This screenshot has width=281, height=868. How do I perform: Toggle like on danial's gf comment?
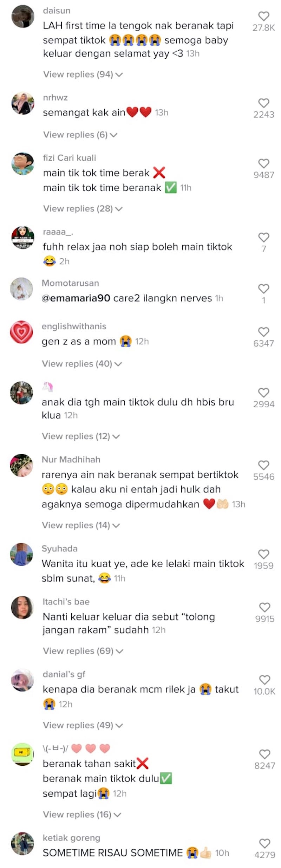click(264, 680)
